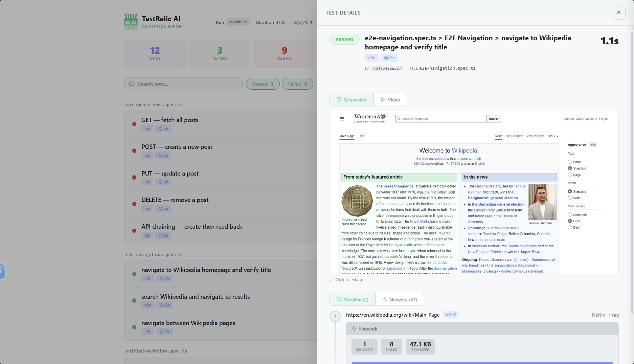Click @api tag under GET fetch all posts
The image size is (634, 364).
point(163,129)
